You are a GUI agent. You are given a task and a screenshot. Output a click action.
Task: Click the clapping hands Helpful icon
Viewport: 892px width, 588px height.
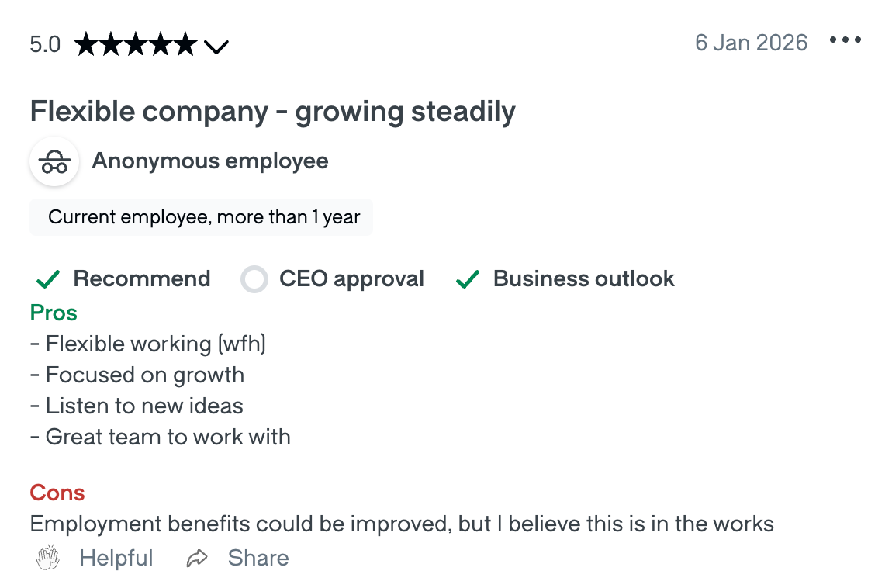click(47, 557)
